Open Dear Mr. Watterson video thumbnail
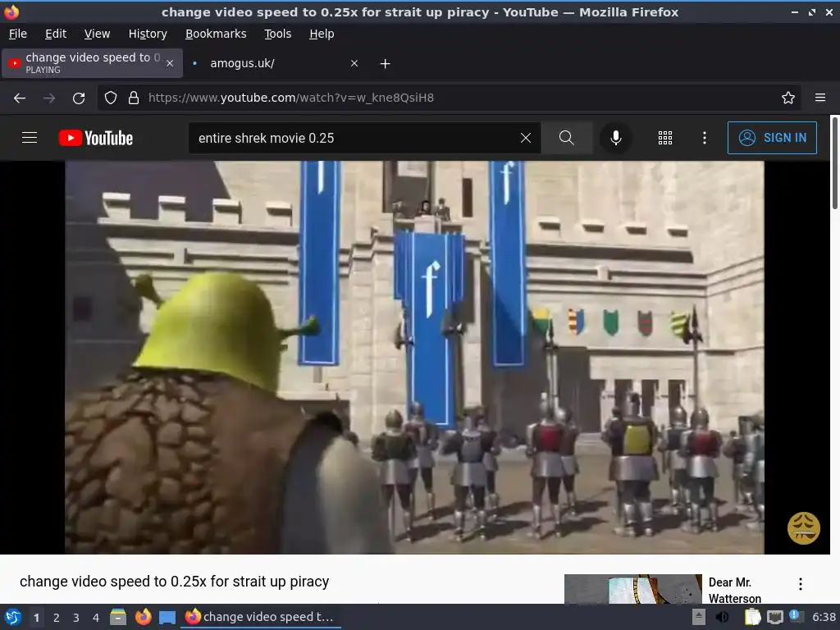Viewport: 840px width, 630px height. (633, 589)
